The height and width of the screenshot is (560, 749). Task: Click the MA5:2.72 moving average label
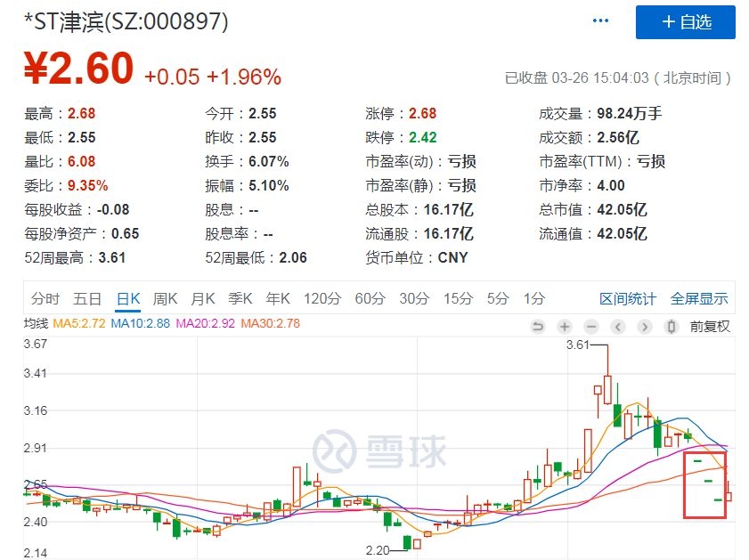(x=78, y=323)
